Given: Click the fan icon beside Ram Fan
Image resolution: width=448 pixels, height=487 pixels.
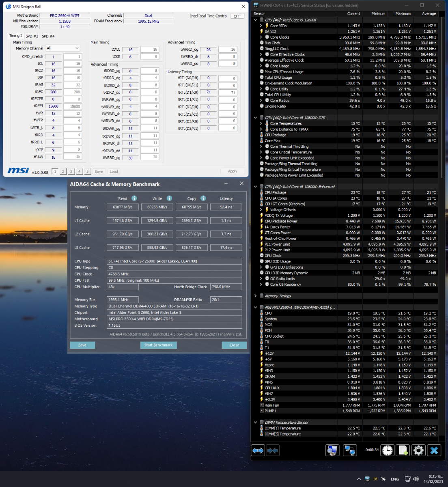Looking at the screenshot, I should pos(261,405).
